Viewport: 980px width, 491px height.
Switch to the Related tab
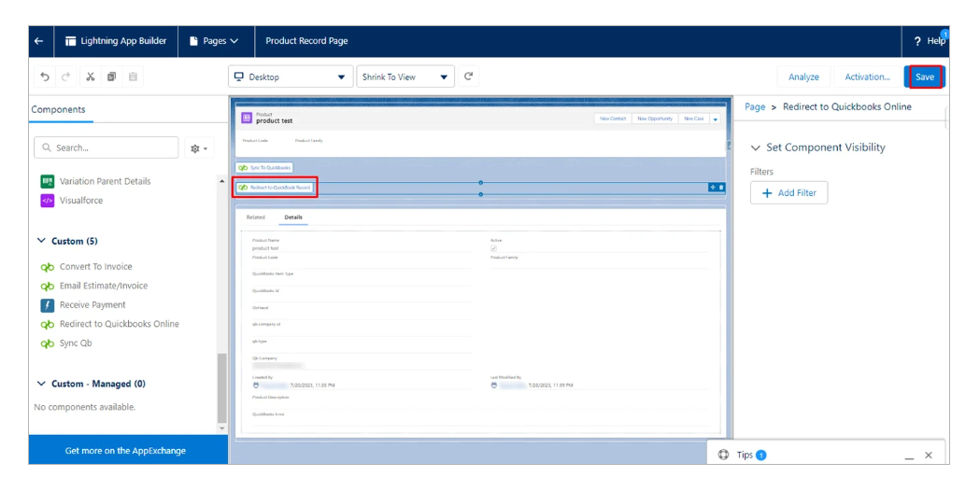coord(255,217)
